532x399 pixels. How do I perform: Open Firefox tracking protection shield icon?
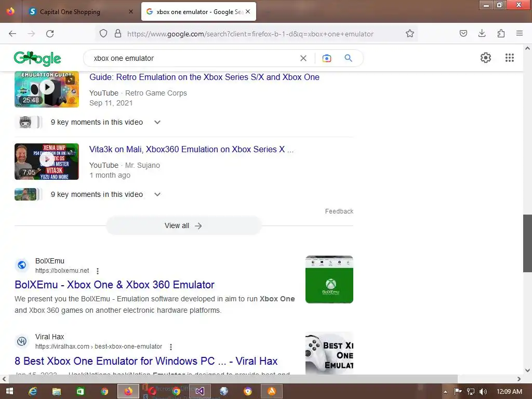[x=103, y=34]
